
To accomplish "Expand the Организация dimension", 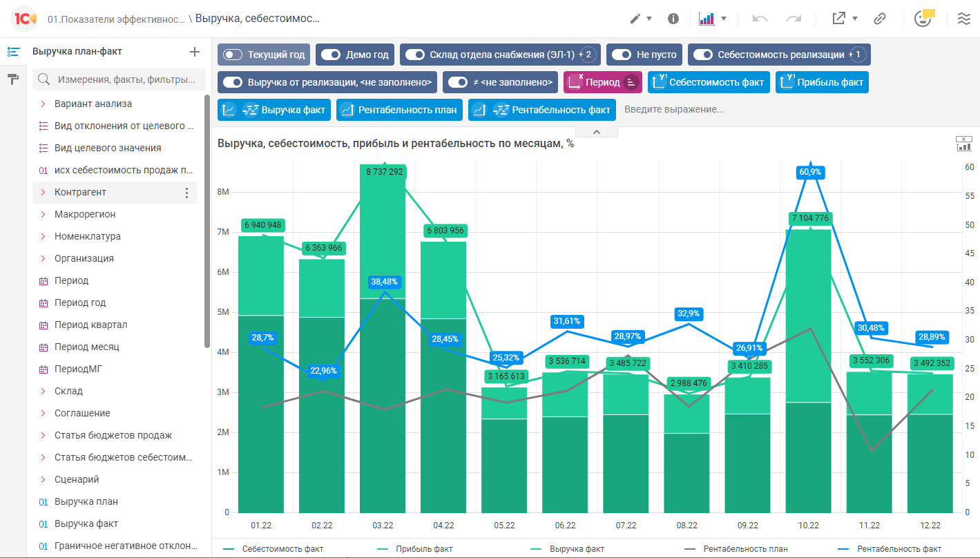I will point(43,258).
